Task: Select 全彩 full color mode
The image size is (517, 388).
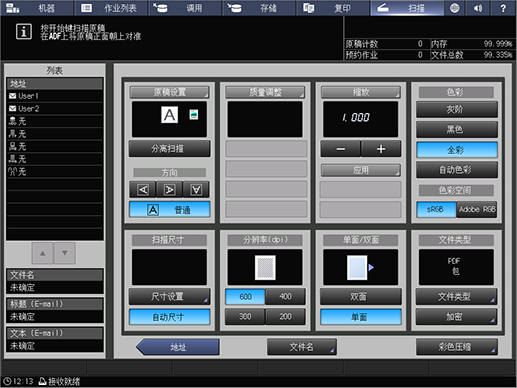Action: tap(457, 150)
